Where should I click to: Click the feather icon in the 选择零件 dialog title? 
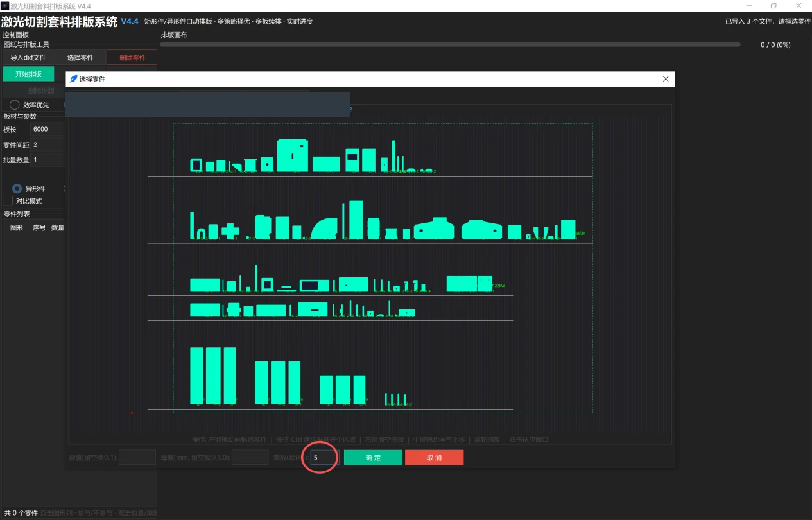click(73, 79)
